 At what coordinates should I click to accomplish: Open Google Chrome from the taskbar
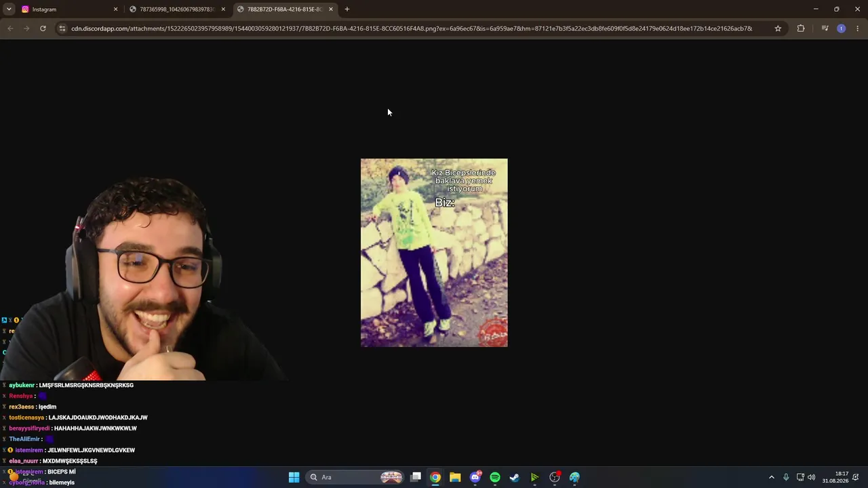point(435,477)
